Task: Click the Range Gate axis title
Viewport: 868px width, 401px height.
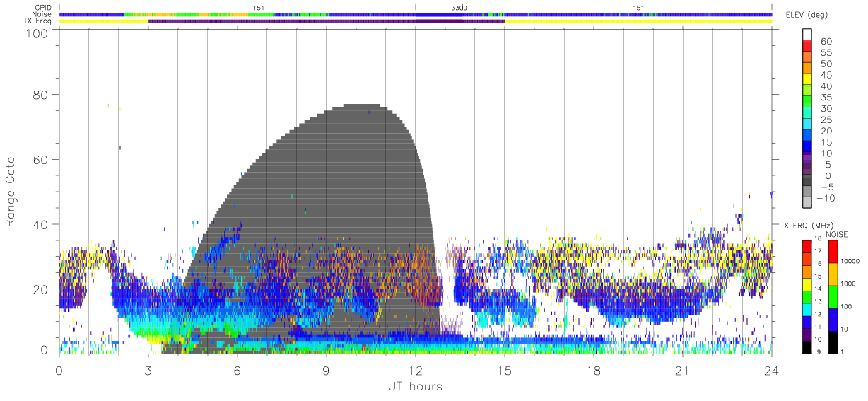Action: [x=11, y=192]
